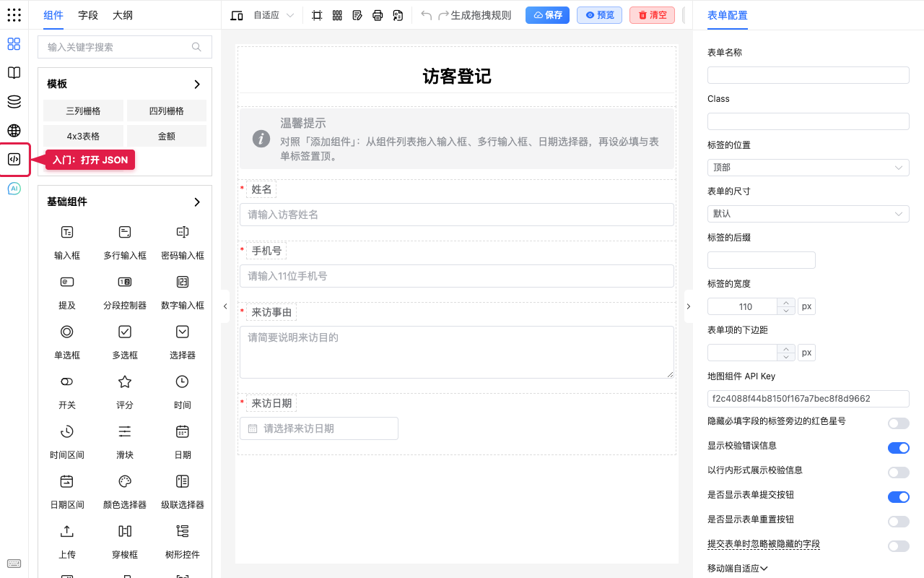Enable the 以行内形式展示校验信息 switch
The width and height of the screenshot is (924, 578).
coord(899,473)
